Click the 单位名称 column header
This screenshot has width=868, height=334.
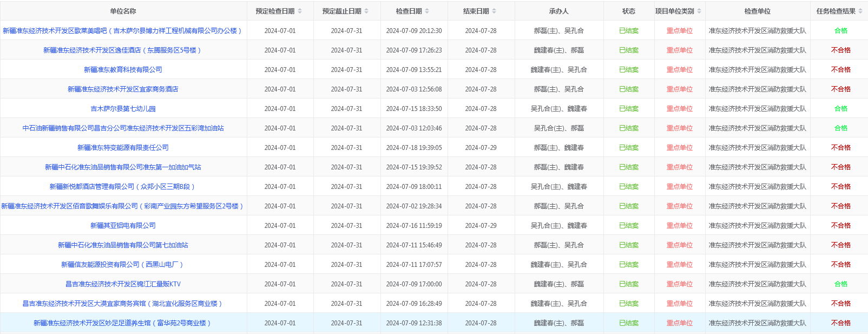(123, 11)
